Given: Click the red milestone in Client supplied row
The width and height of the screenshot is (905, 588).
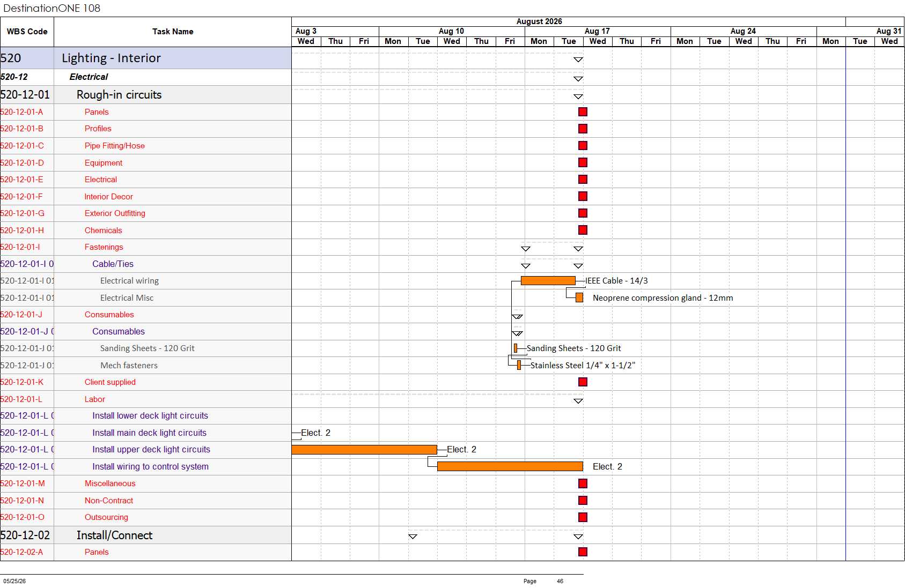Looking at the screenshot, I should coord(583,382).
